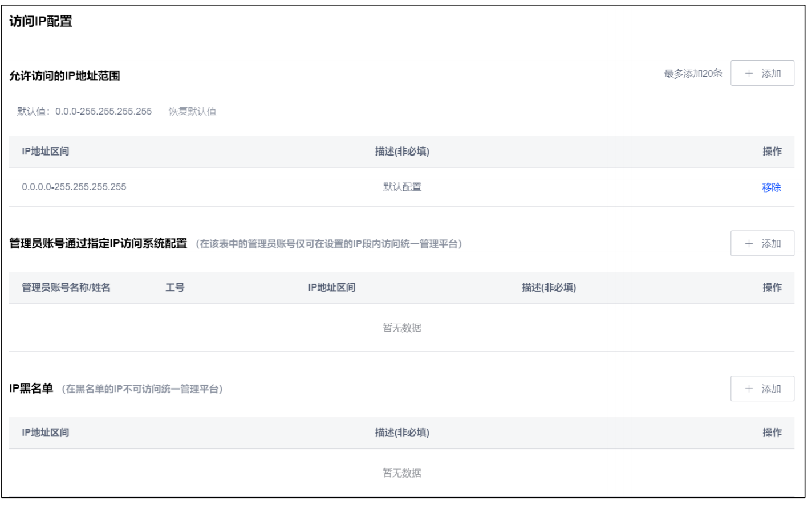
Task: Add an entry to the IP黑名单
Action: 762,389
